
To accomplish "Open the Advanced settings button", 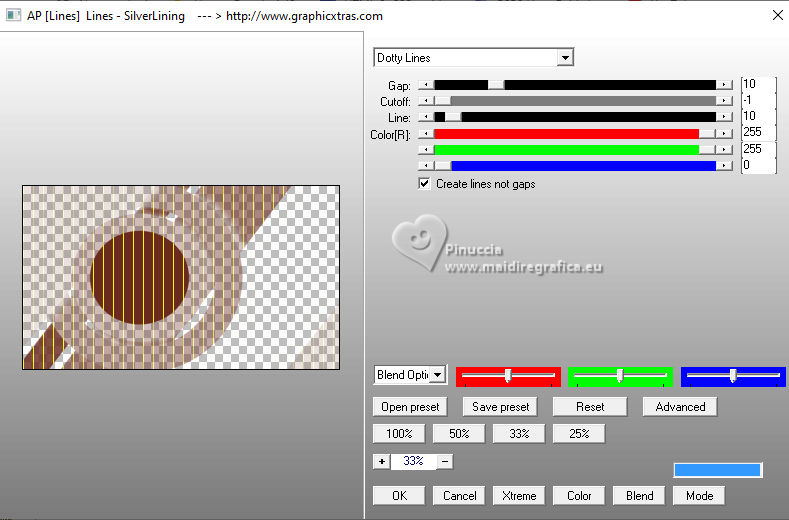I will 680,407.
